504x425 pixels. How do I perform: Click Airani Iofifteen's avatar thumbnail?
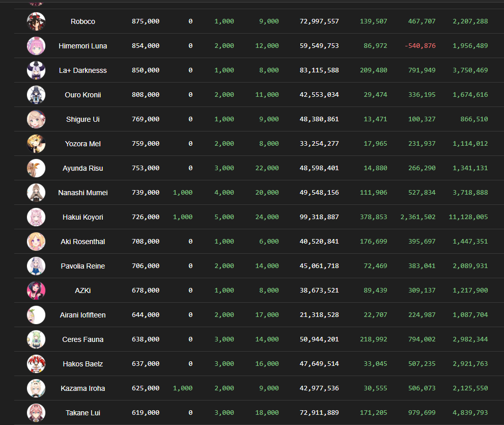point(36,315)
